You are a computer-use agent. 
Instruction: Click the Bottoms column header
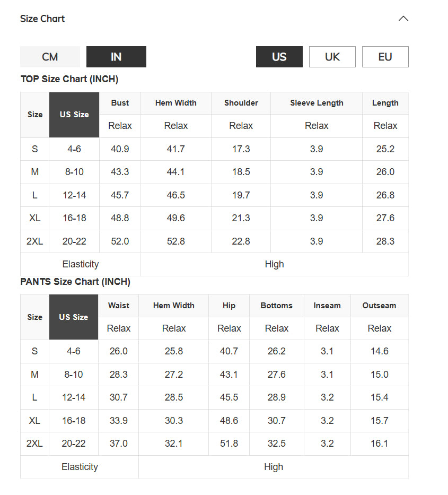tap(277, 306)
